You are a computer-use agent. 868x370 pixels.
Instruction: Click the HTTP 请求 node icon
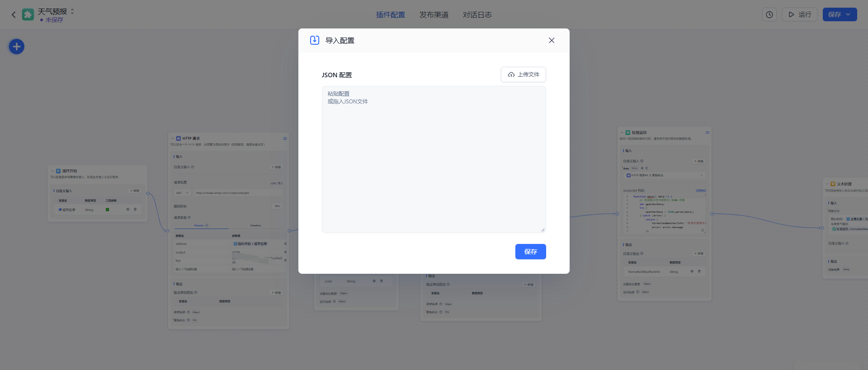click(178, 139)
